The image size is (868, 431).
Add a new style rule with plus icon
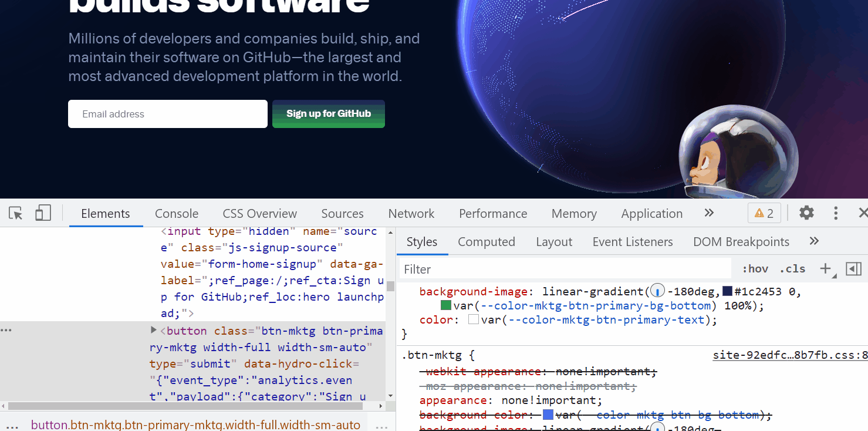[826, 268]
